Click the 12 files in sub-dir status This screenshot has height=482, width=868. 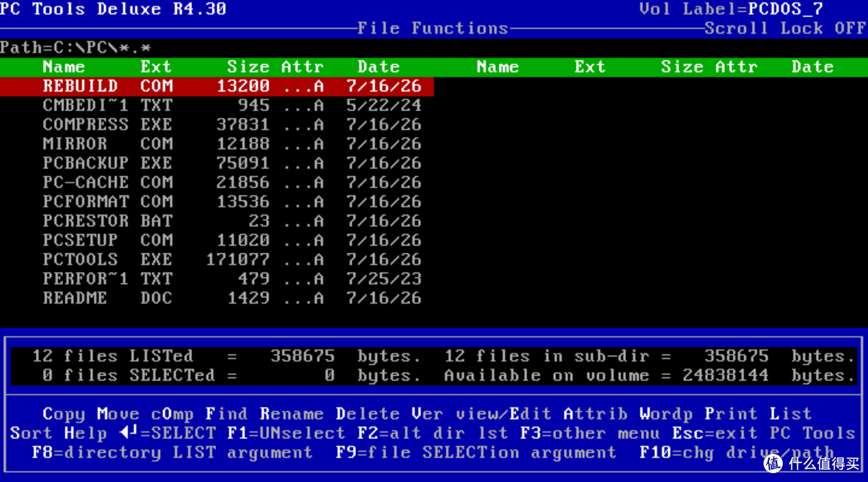(x=650, y=357)
